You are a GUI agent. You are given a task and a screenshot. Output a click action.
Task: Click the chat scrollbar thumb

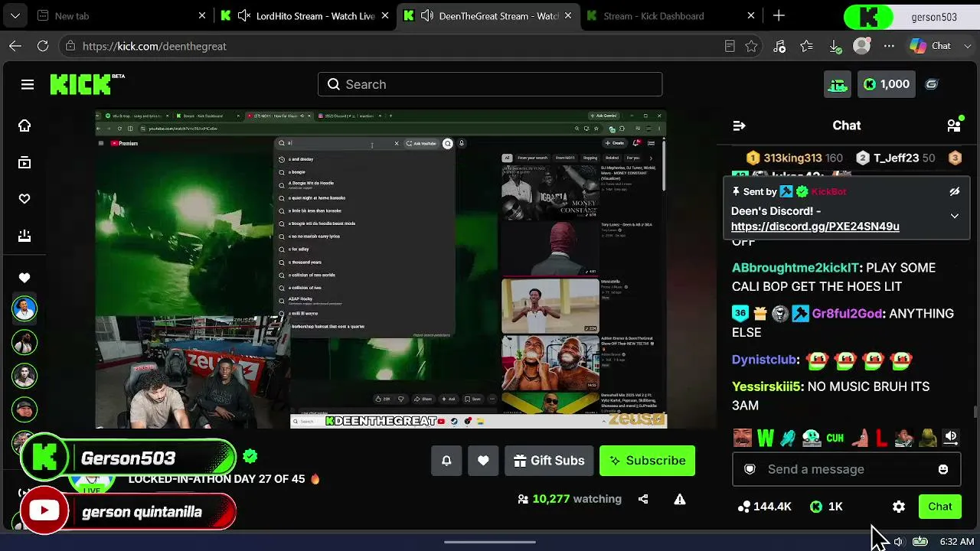tap(975, 412)
